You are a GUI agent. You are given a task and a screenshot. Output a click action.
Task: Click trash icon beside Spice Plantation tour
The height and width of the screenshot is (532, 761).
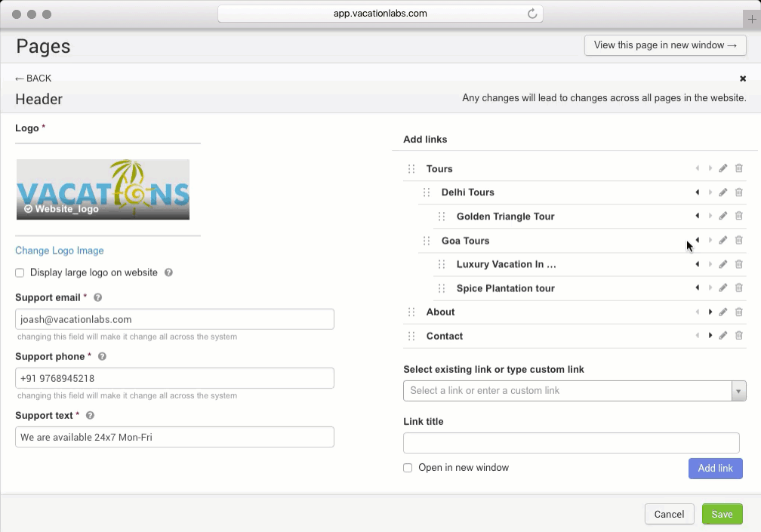(739, 288)
